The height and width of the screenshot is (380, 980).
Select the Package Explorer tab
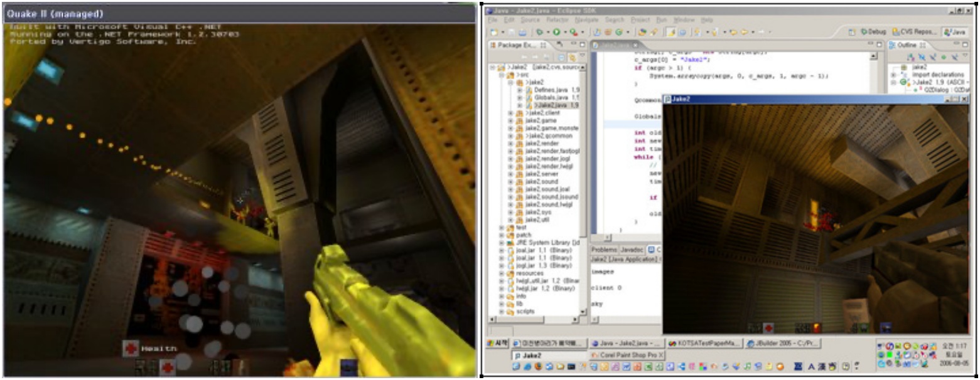[517, 45]
